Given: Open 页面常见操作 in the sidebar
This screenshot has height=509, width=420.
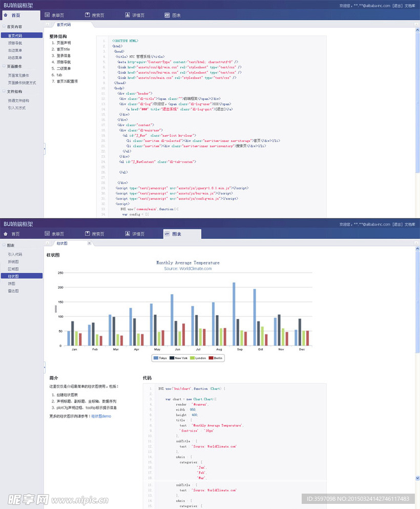Looking at the screenshot, I should (x=18, y=75).
